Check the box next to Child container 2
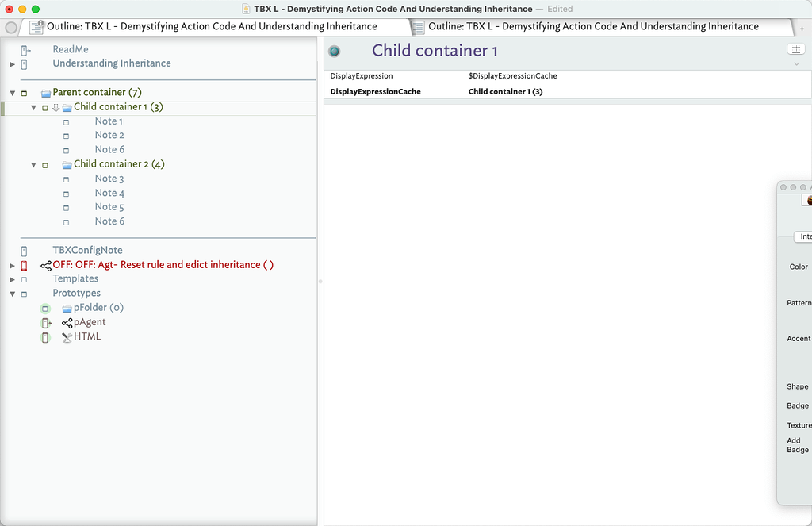The image size is (812, 526). coord(44,164)
